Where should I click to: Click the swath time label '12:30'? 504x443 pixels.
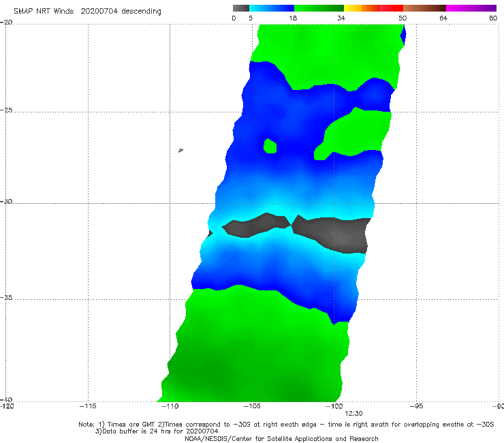coord(353,414)
